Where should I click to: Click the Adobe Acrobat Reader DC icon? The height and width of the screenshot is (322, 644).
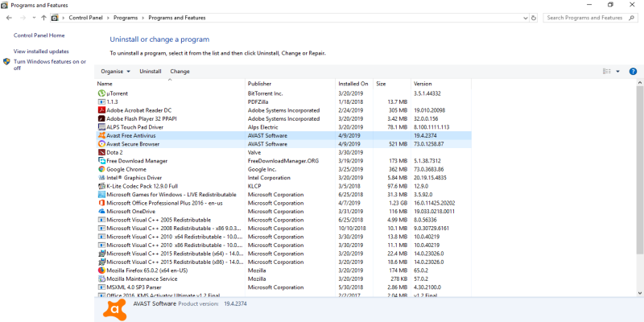click(102, 110)
